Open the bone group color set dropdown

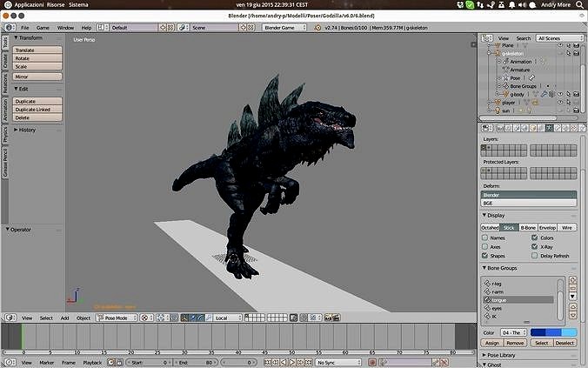click(514, 332)
